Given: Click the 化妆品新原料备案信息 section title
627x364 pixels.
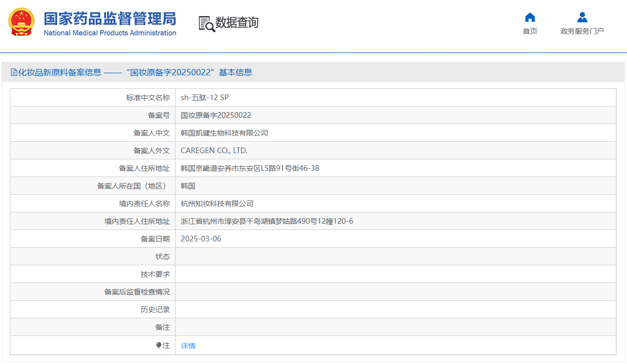Looking at the screenshot, I should pos(60,73).
